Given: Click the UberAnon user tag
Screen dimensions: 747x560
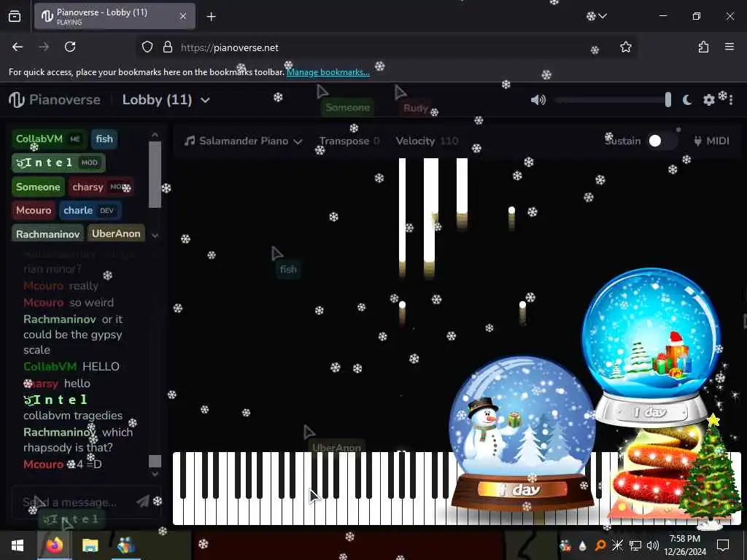Looking at the screenshot, I should (116, 233).
